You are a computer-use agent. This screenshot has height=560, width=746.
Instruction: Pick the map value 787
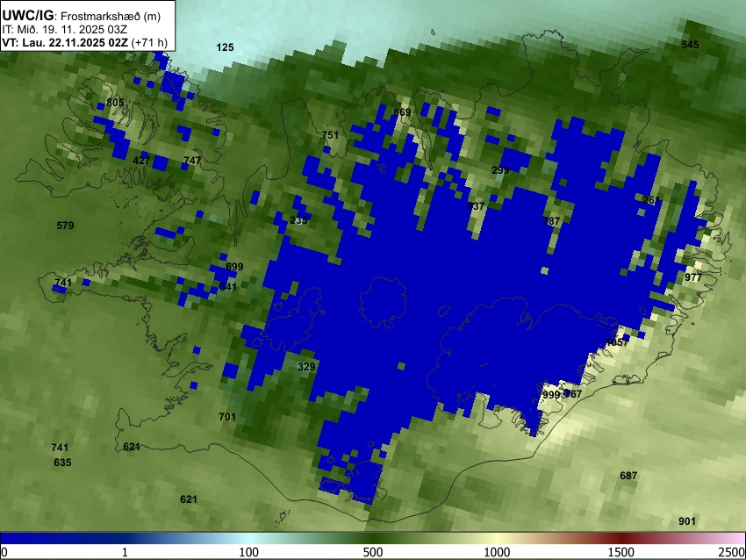(551, 221)
